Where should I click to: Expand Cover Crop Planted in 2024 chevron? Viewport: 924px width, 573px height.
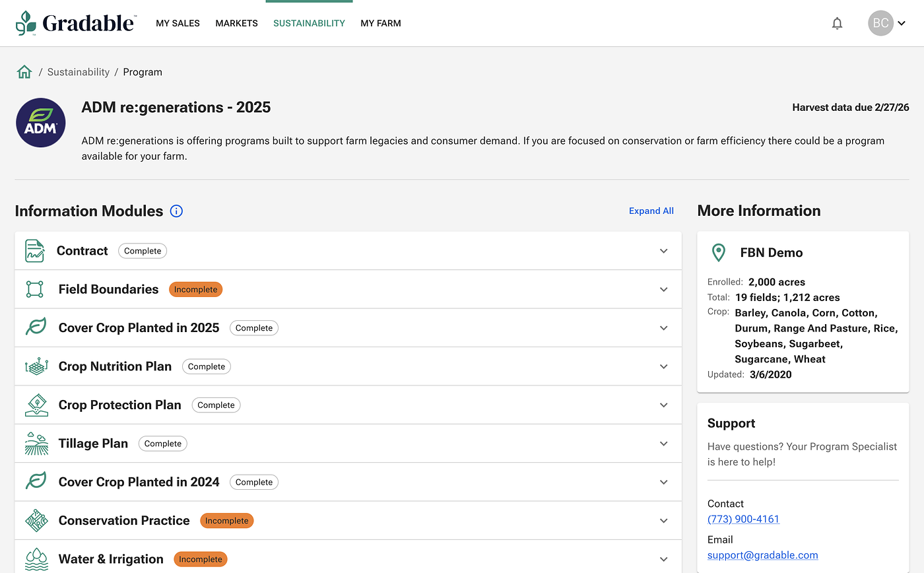coord(664,482)
